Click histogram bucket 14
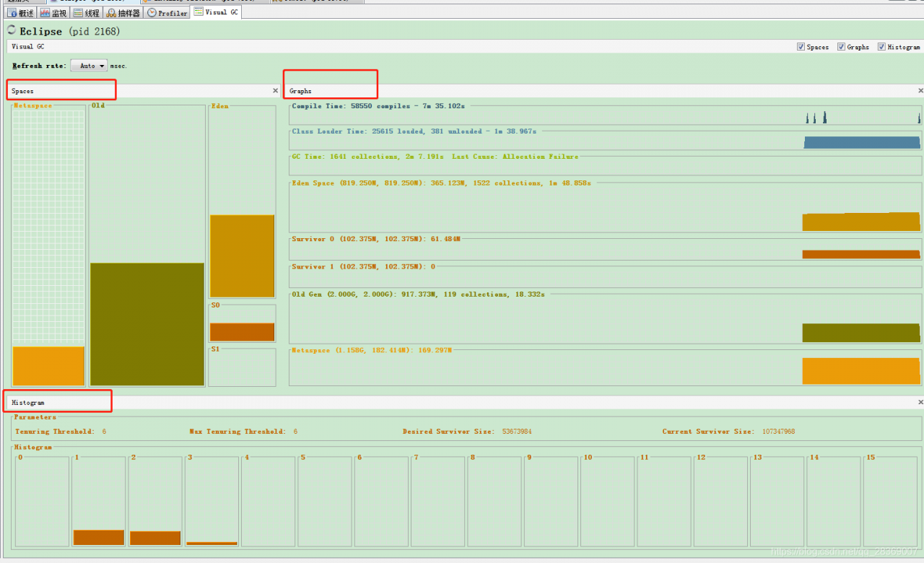The height and width of the screenshot is (563, 924). [834, 501]
